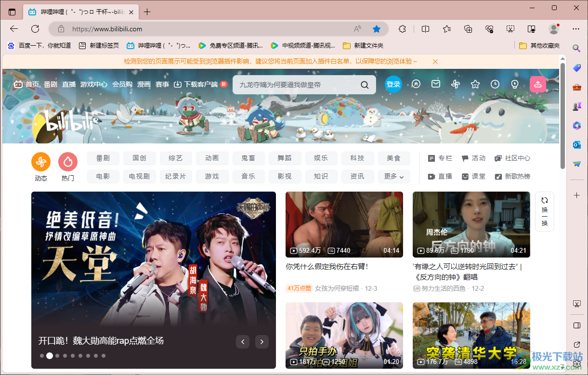588x375 pixels.
Task: Open the sidebar tools briefcase icon
Action: (576, 87)
